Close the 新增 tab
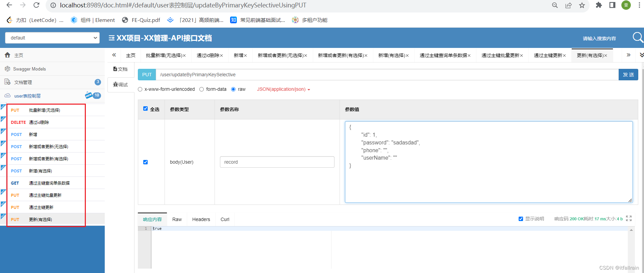The height and width of the screenshot is (273, 644). tap(245, 56)
